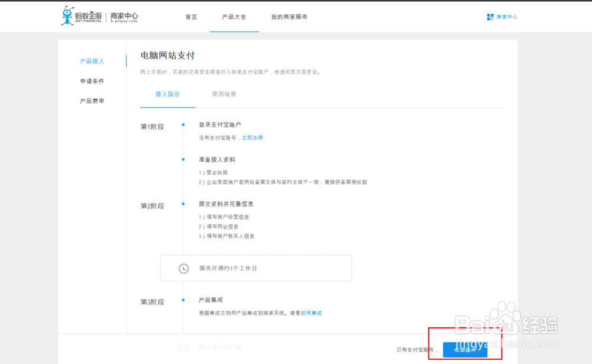Select the timeline dot beside 提交资料并完善信息
Viewport: 592px width, 364px height.
(x=184, y=205)
